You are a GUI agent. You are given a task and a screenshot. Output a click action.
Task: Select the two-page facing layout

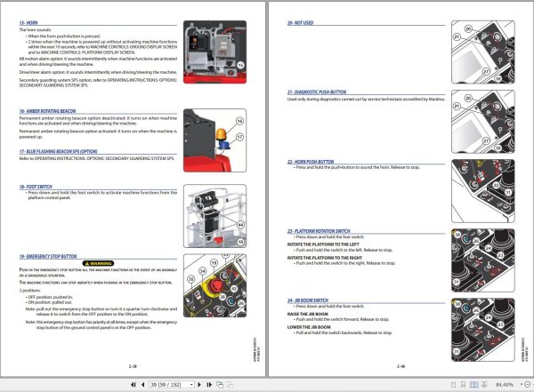tap(473, 385)
